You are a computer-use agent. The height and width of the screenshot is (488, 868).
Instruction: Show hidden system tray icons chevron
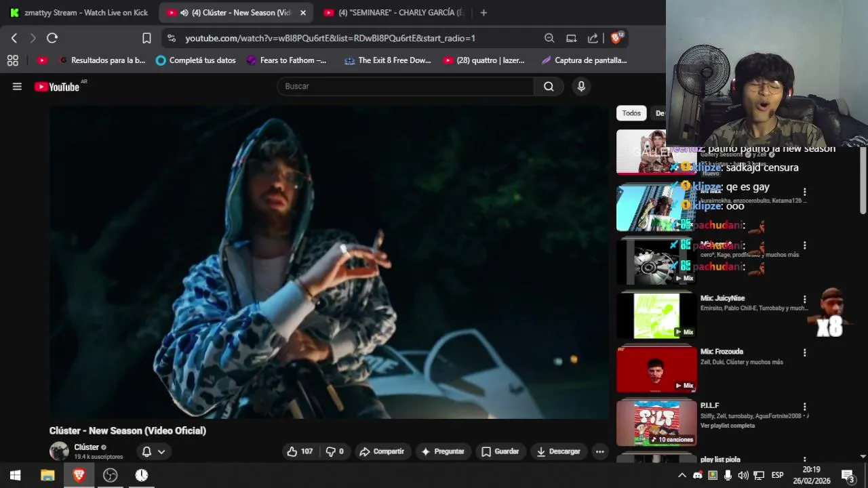click(x=682, y=475)
